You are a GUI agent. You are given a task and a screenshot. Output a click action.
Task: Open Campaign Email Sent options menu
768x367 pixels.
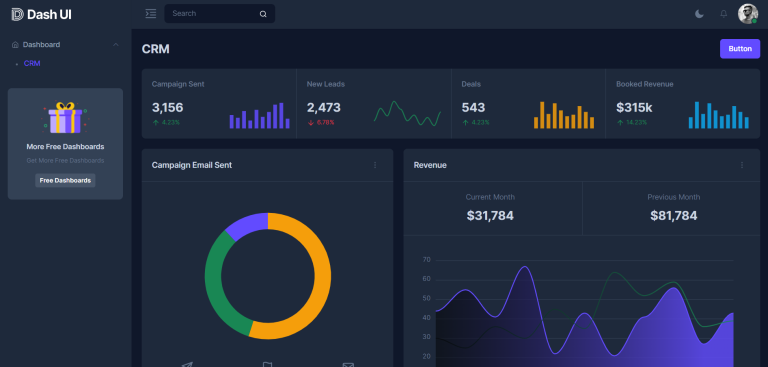point(375,165)
